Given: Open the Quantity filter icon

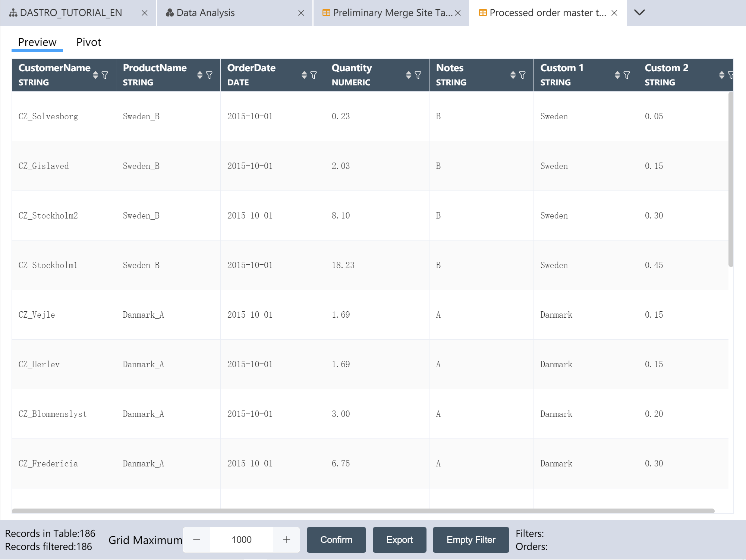Looking at the screenshot, I should coord(418,75).
